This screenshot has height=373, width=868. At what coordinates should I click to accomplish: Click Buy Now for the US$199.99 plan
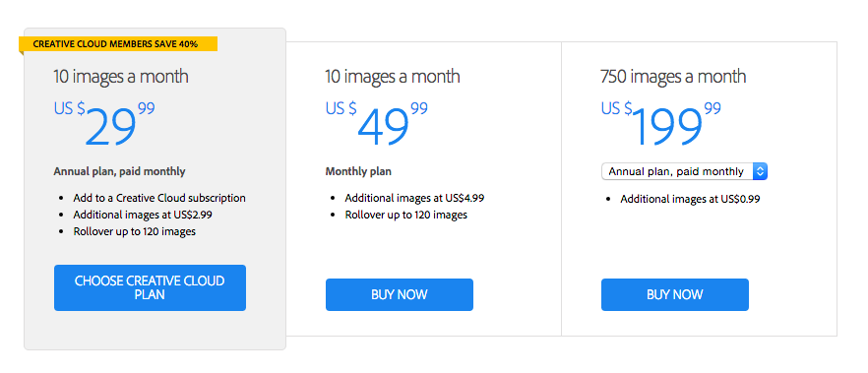(675, 294)
